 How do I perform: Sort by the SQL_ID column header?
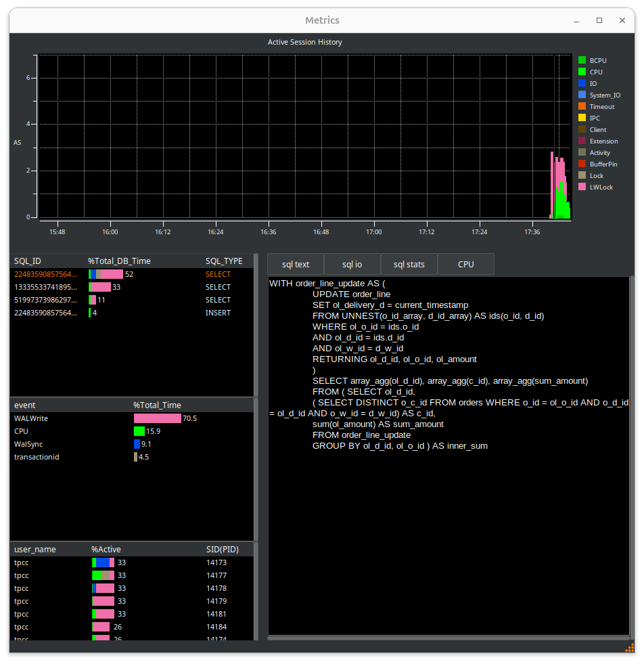click(28, 261)
